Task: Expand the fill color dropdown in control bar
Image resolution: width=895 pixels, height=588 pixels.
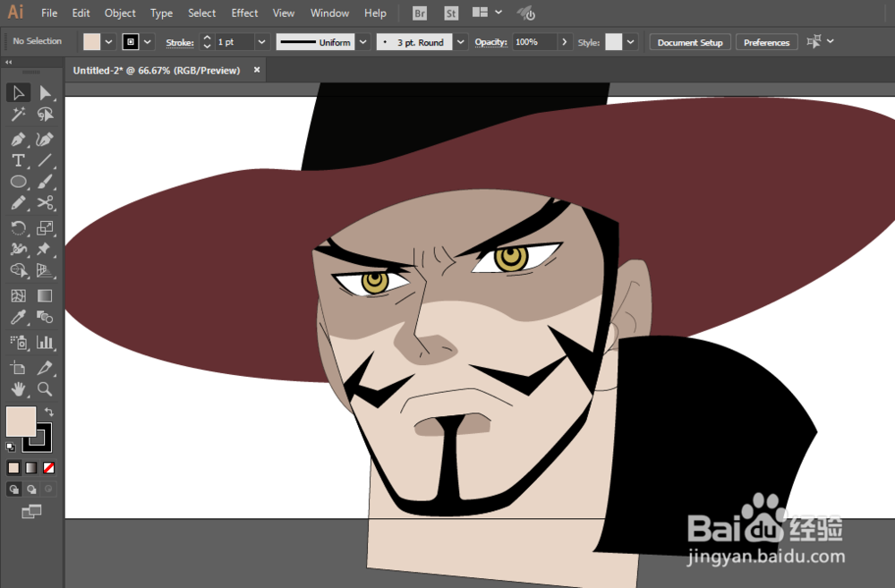Action: coord(108,42)
